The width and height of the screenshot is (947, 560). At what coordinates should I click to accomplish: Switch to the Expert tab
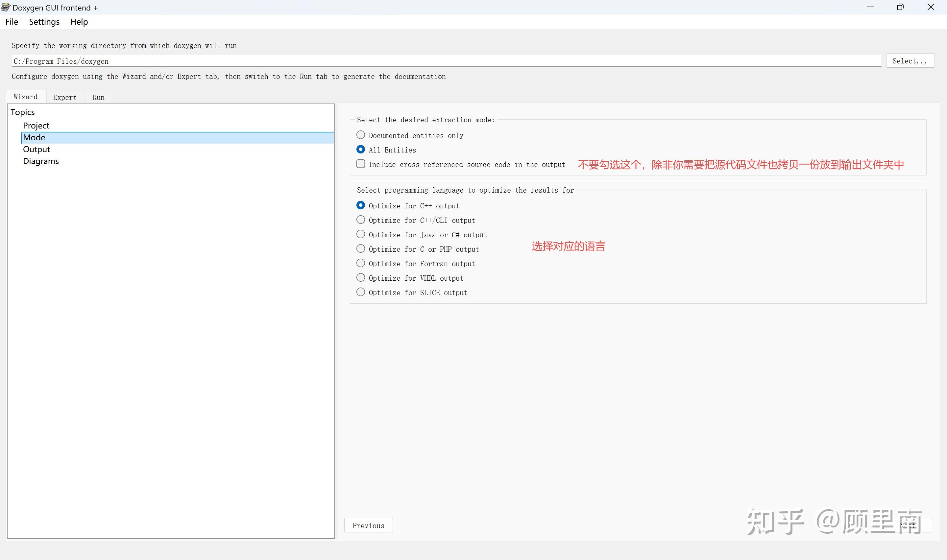click(64, 97)
